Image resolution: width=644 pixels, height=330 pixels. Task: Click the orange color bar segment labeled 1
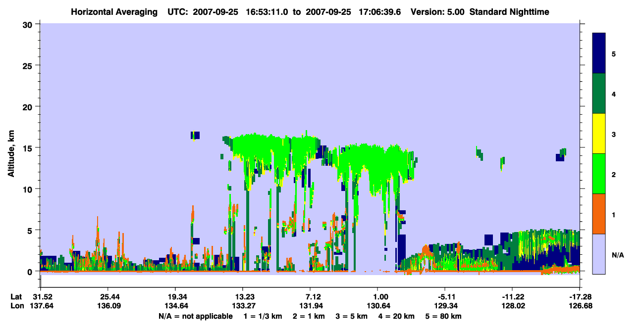click(x=599, y=214)
